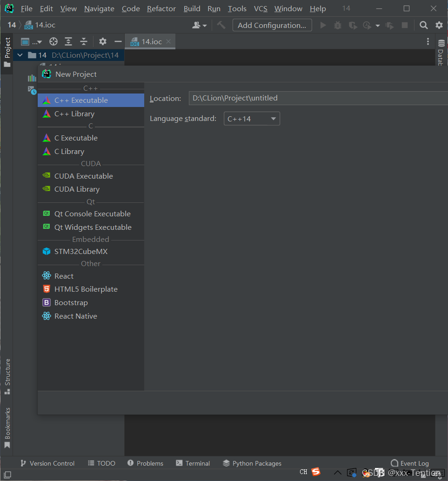This screenshot has width=448, height=481.
Task: Open Project panel gear options
Action: [x=103, y=41]
